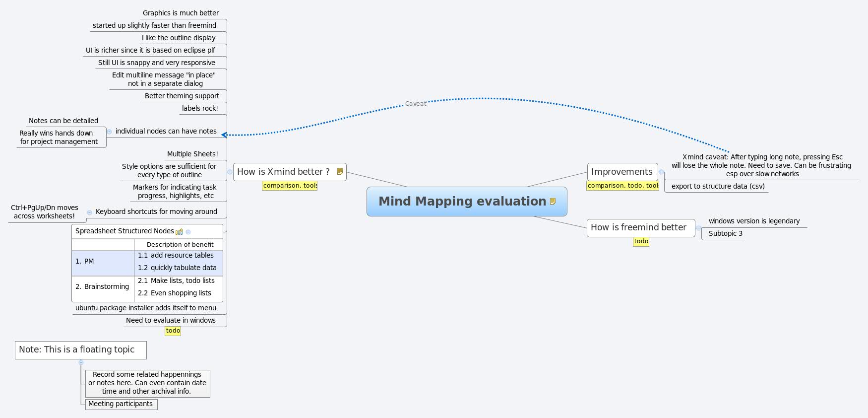This screenshot has width=868, height=418.
Task: Select the export to structure data (csv) topic
Action: click(x=718, y=186)
